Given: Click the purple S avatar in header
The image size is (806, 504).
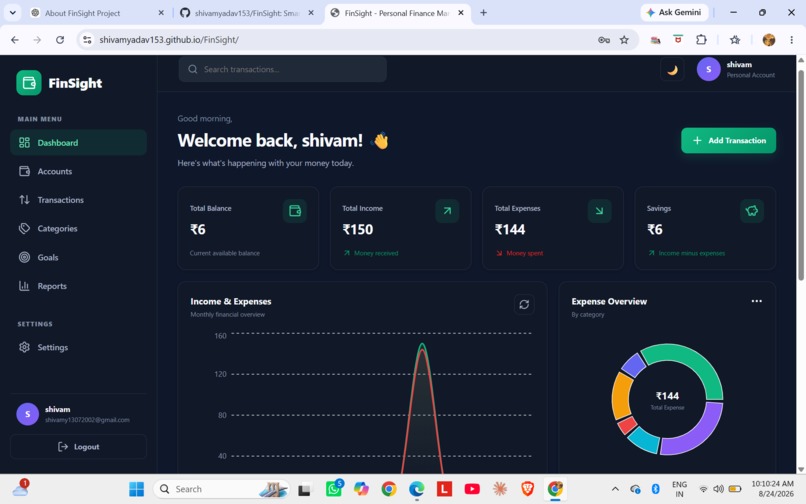Looking at the screenshot, I should point(708,69).
